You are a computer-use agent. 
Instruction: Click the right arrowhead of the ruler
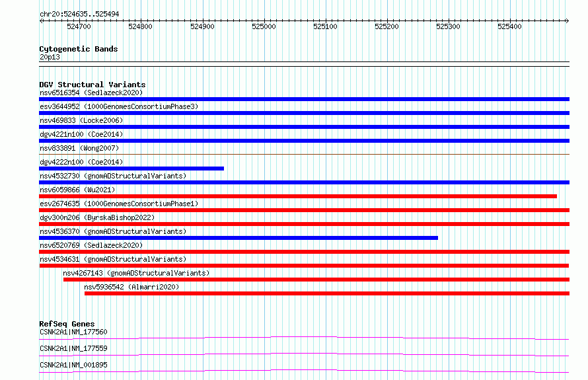click(567, 21)
